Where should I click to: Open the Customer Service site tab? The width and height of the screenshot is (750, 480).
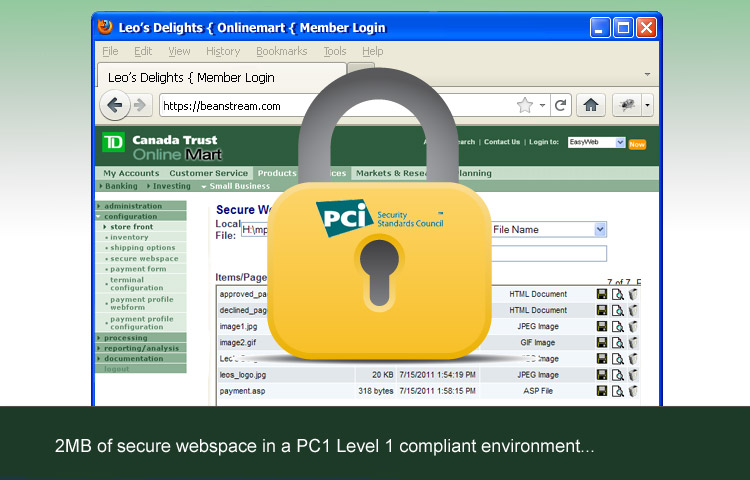[x=209, y=173]
